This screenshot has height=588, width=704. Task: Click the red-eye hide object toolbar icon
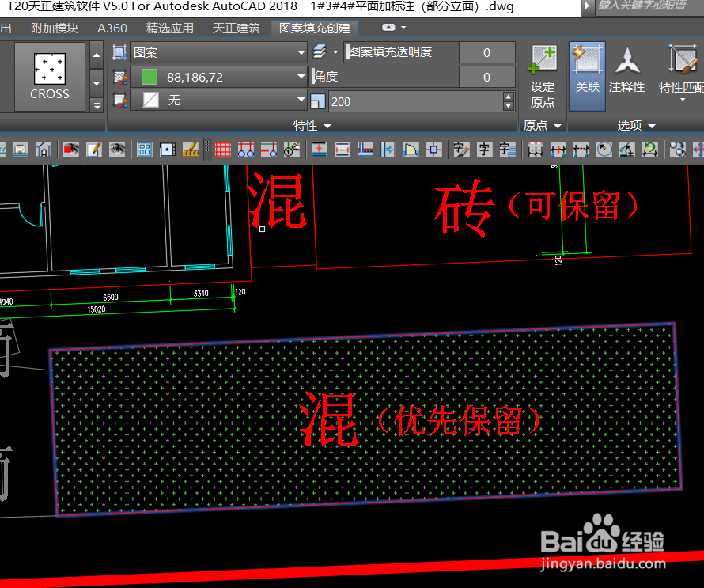coord(71,149)
